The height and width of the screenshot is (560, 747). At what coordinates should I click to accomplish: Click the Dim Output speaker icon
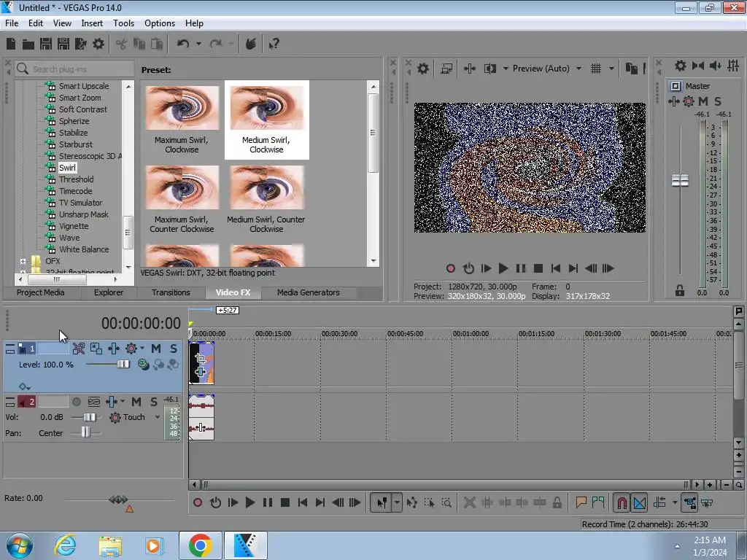715,66
